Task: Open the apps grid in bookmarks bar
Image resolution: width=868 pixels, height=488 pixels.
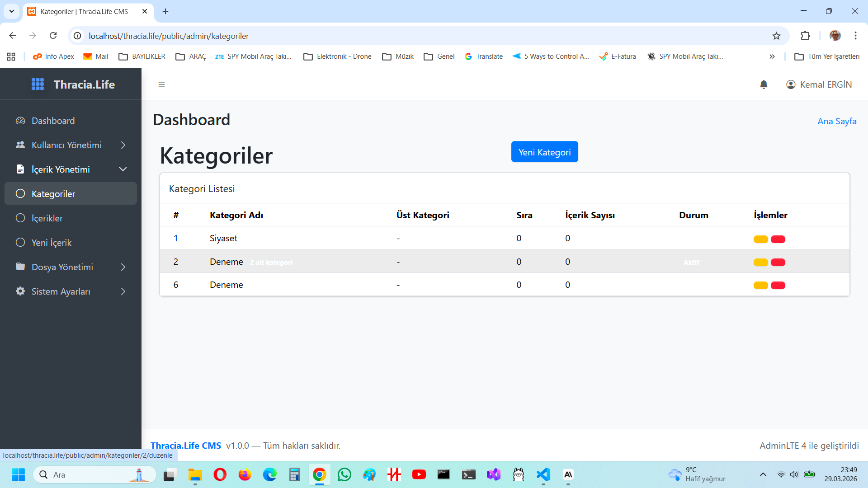Action: 11,56
